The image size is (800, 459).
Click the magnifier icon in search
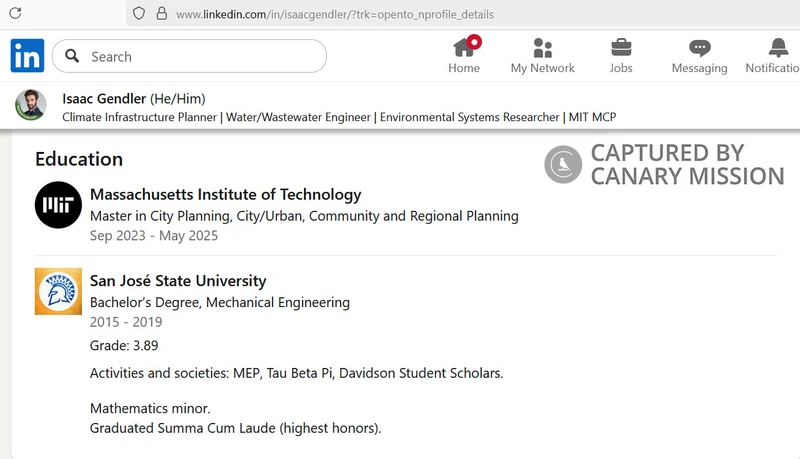(x=72, y=57)
